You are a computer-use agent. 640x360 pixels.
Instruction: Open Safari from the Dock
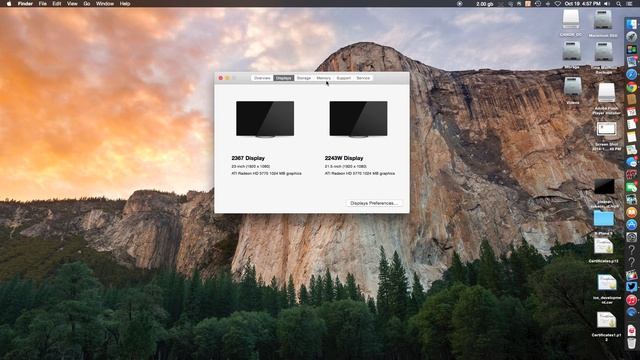coord(631,74)
